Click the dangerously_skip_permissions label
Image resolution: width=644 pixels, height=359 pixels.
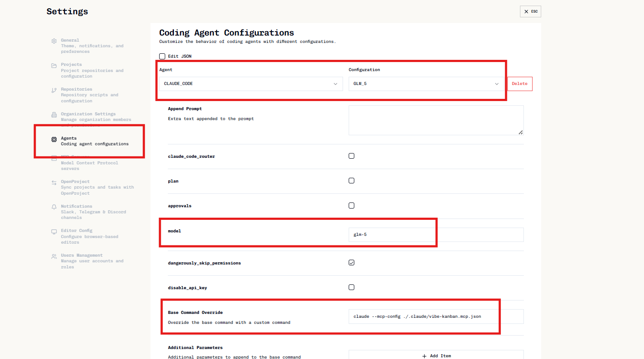pyautogui.click(x=204, y=263)
